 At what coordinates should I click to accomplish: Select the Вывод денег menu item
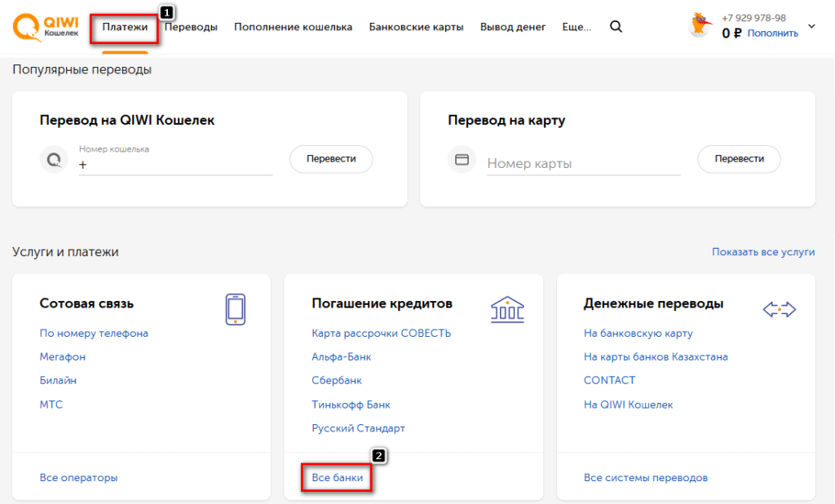[513, 27]
